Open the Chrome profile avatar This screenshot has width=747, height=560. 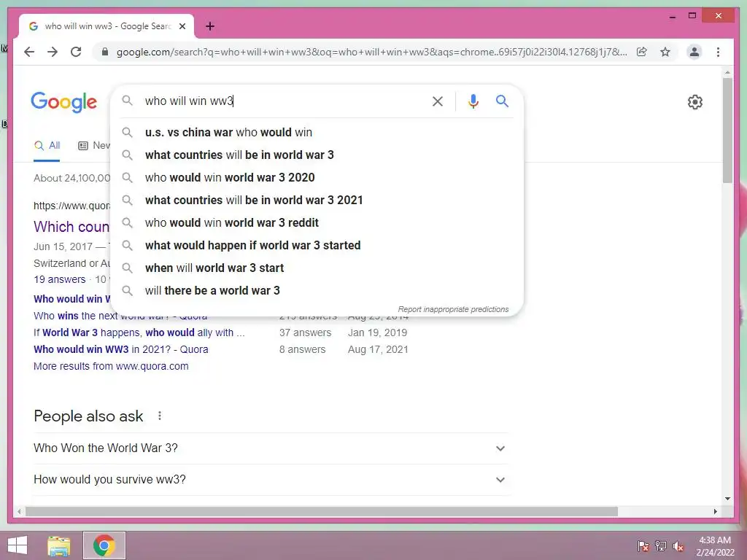tap(694, 52)
